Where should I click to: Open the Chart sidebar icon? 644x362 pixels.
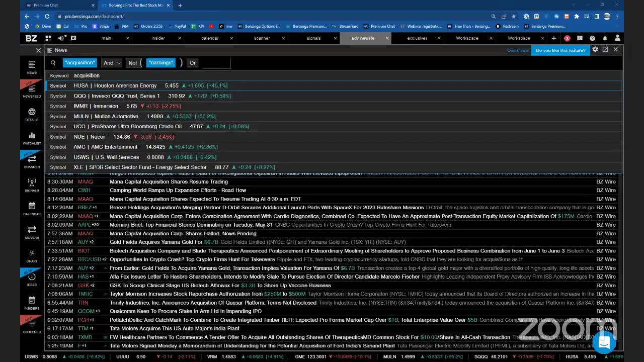[x=32, y=256]
